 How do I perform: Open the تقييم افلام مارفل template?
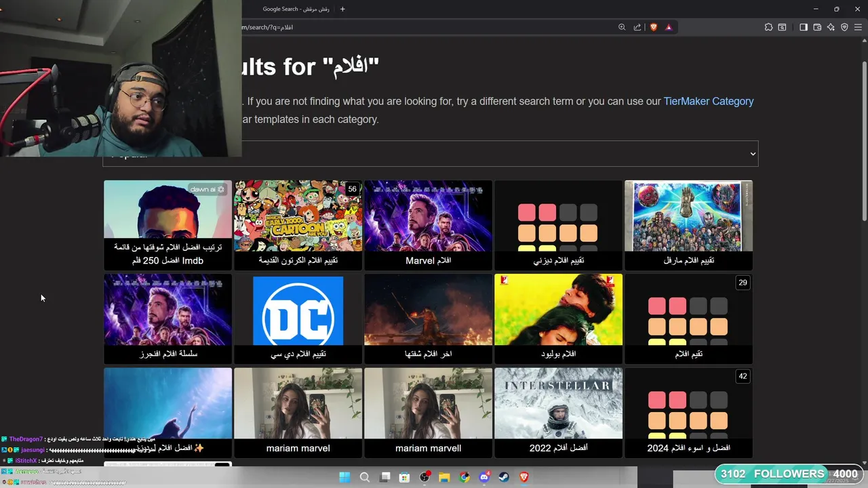click(688, 225)
